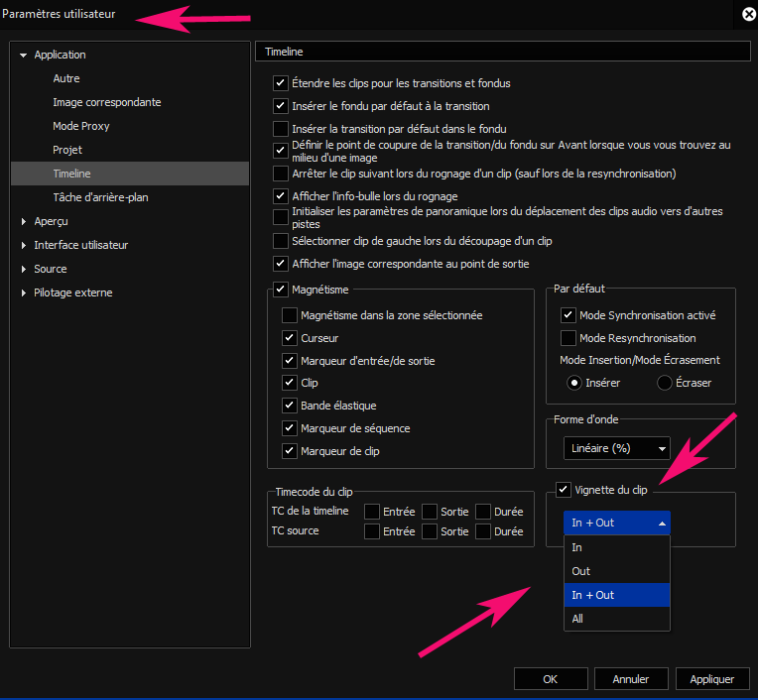The height and width of the screenshot is (700, 758).
Task: Toggle Afficher l'info-bulle lors du rognage
Action: [x=281, y=196]
